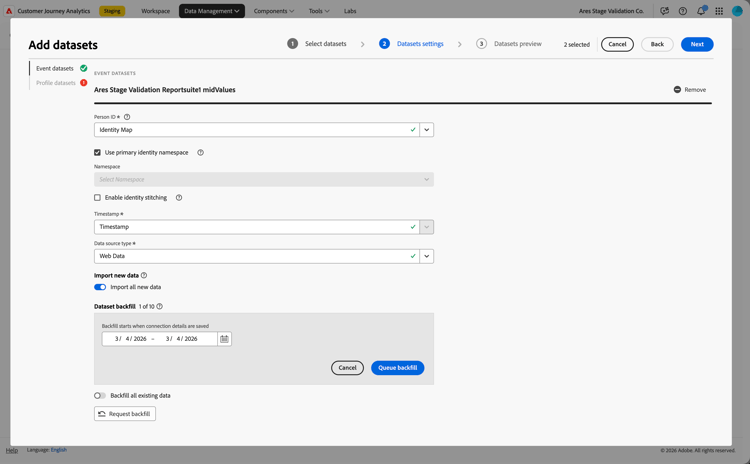Click the green check beside Event datasets

point(84,68)
